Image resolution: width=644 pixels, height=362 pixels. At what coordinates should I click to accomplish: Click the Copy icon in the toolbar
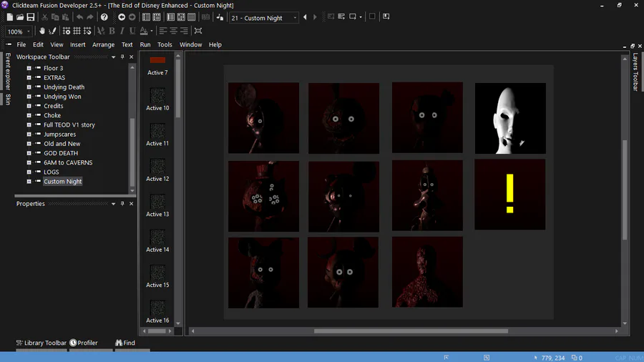(55, 17)
